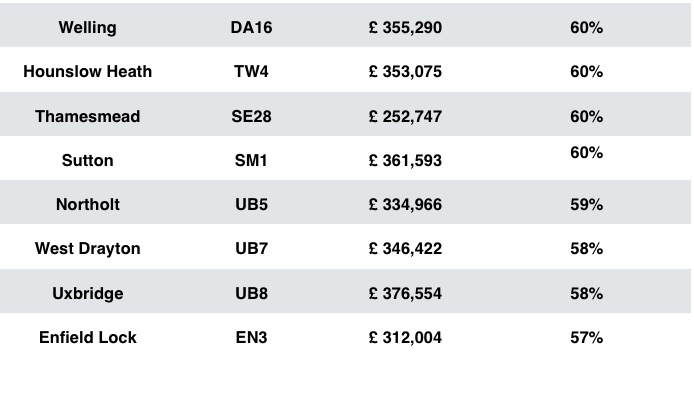Click the Hounslow Heath row label
Viewport: 694px width, 398px height.
tap(88, 71)
